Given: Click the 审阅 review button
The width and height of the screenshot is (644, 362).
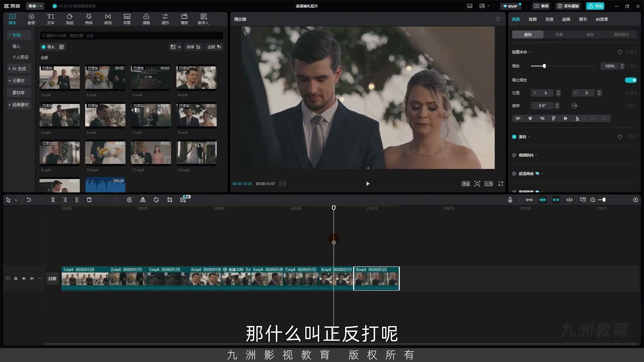Looking at the screenshot, I should tap(541, 6).
